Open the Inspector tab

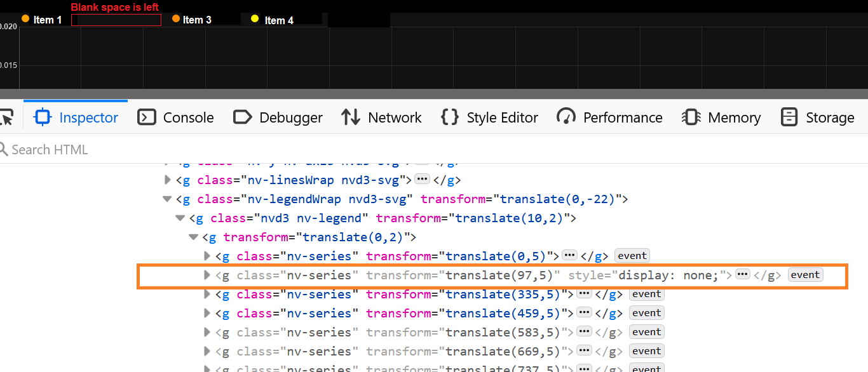click(76, 117)
